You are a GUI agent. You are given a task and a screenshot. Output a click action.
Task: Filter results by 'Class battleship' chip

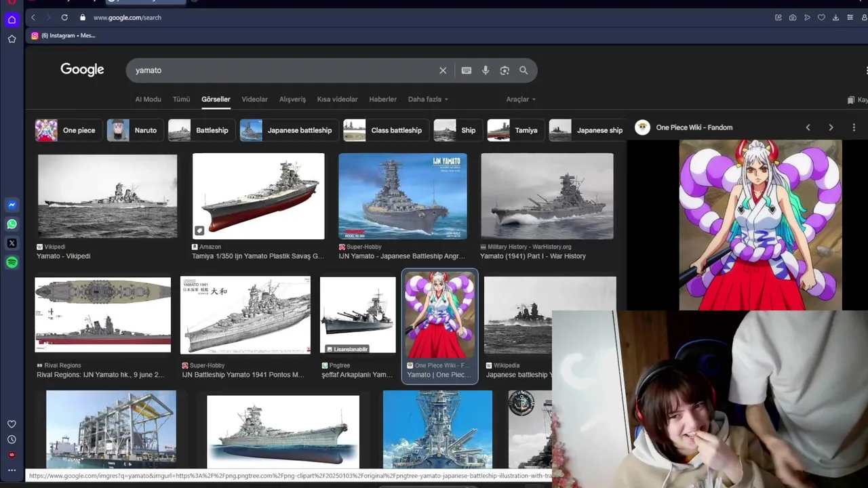(x=384, y=130)
